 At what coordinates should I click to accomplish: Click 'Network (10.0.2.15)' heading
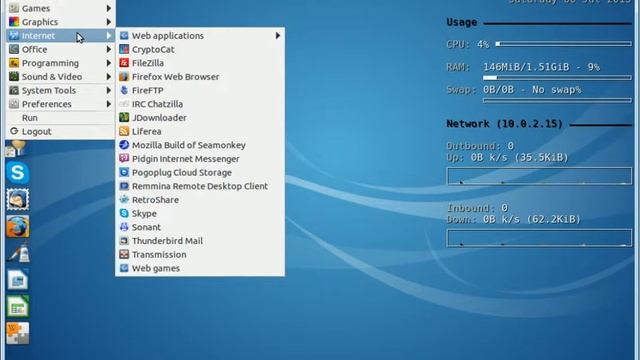click(x=504, y=124)
